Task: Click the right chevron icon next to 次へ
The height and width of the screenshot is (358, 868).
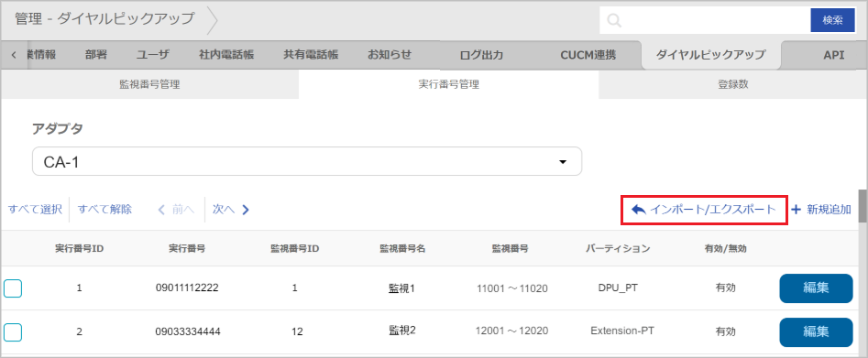Action: click(246, 210)
